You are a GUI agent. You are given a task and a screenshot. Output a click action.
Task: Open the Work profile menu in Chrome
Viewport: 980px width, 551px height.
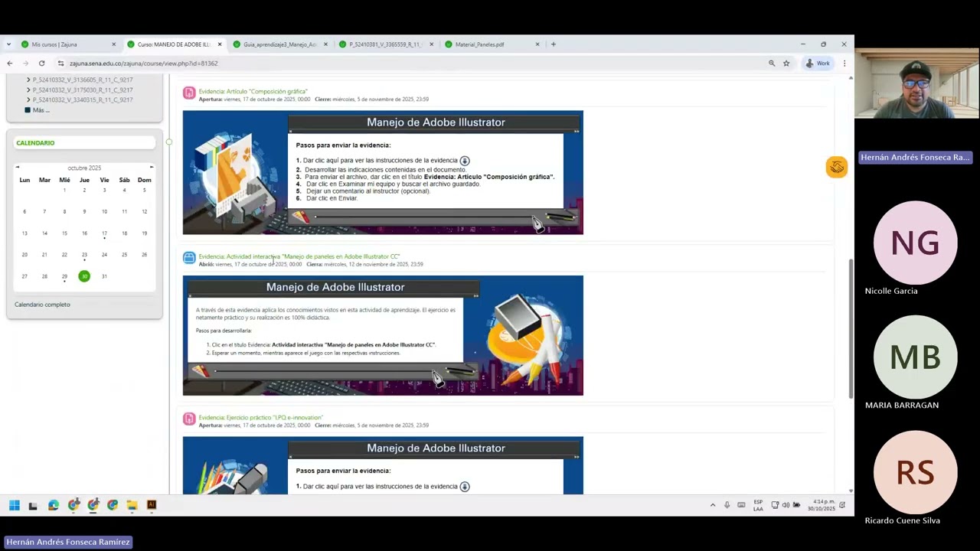point(818,64)
